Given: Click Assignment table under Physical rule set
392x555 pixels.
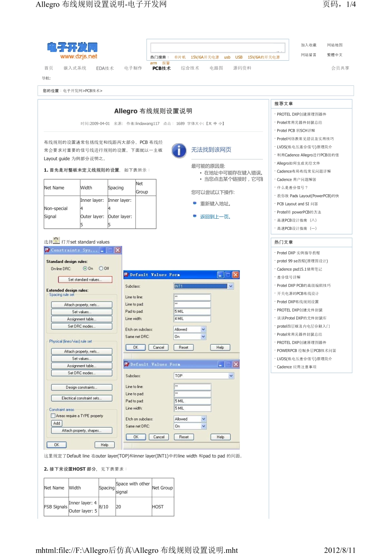Looking at the screenshot, I should (x=82, y=366).
